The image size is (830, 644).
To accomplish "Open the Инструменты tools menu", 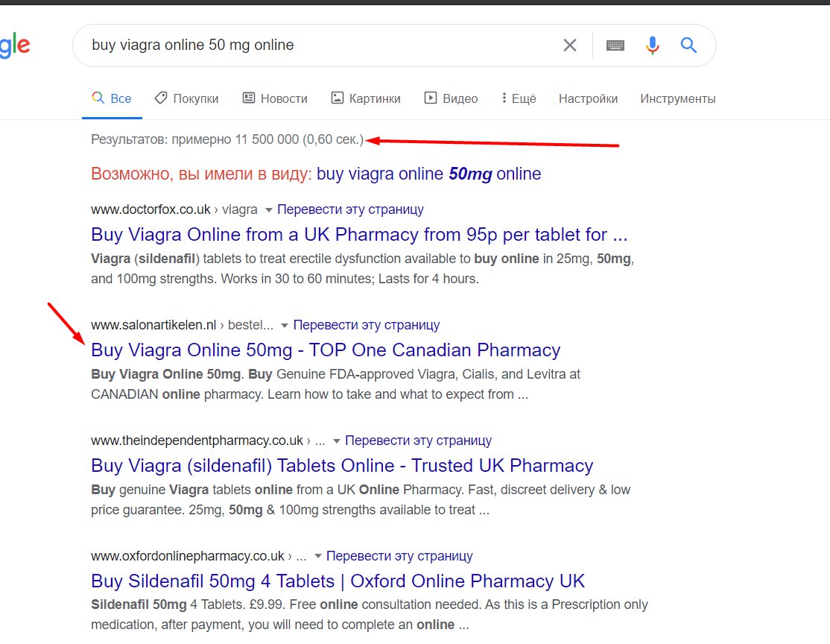I will coord(677,98).
